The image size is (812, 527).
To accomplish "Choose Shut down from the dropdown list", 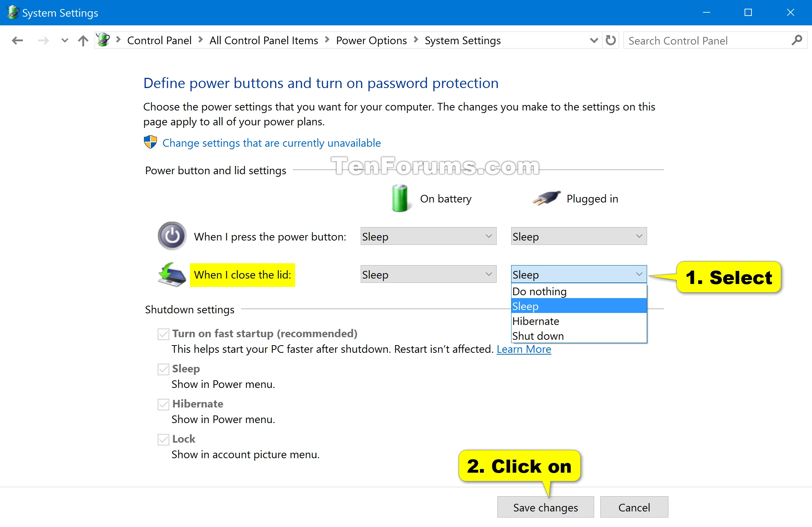I will click(x=579, y=336).
